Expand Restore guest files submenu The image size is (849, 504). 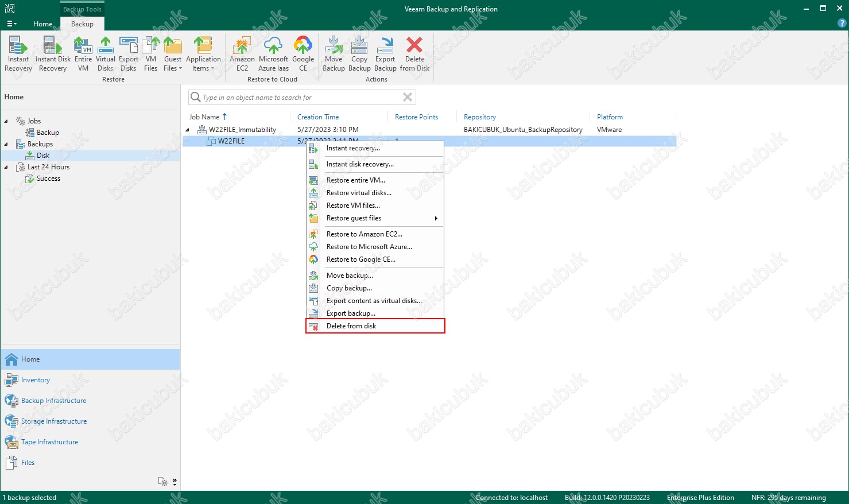375,218
